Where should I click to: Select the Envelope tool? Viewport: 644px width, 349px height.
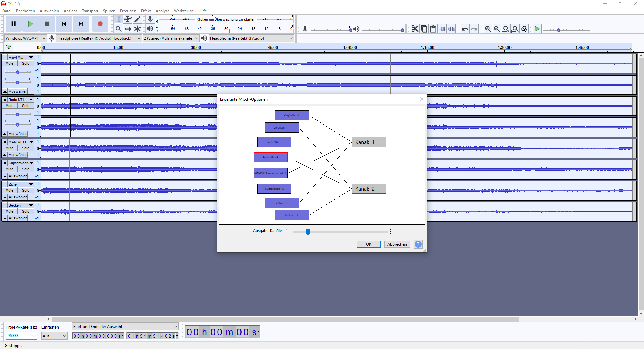tap(128, 19)
